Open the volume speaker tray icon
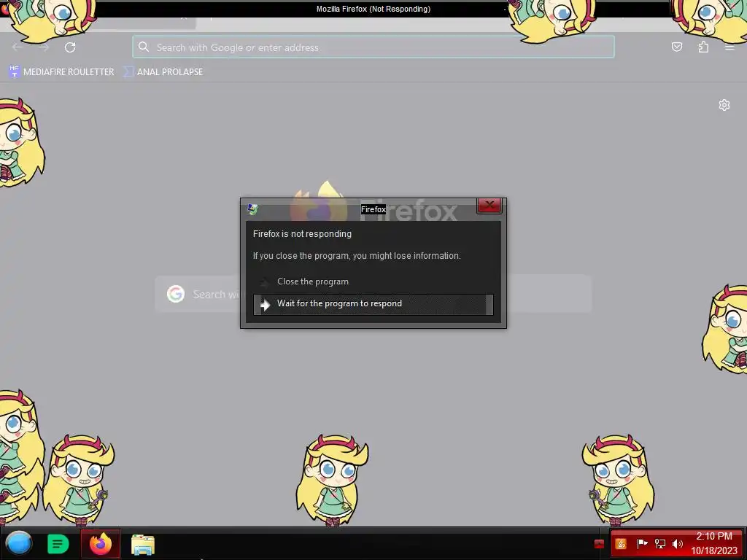The width and height of the screenshot is (747, 560). click(678, 544)
